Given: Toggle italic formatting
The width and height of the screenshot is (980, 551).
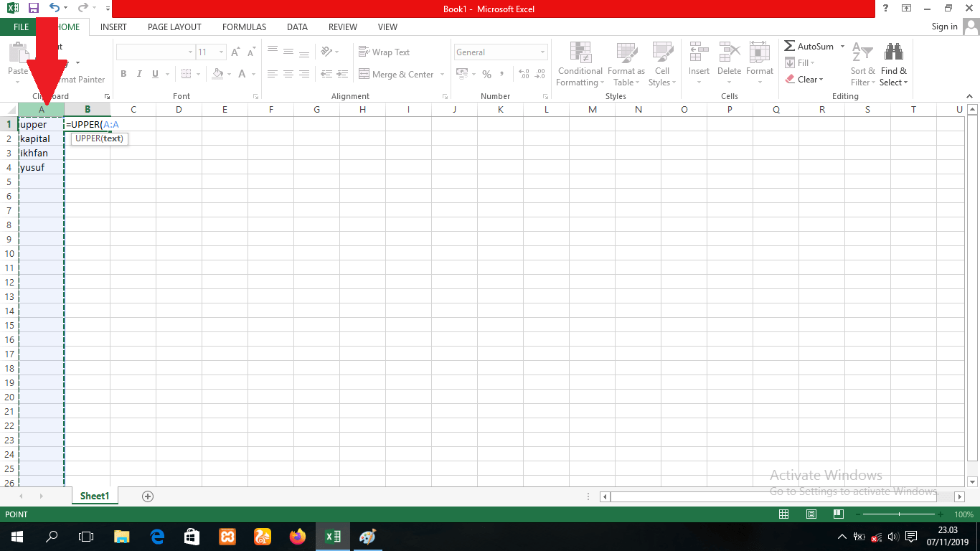Looking at the screenshot, I should (x=139, y=74).
